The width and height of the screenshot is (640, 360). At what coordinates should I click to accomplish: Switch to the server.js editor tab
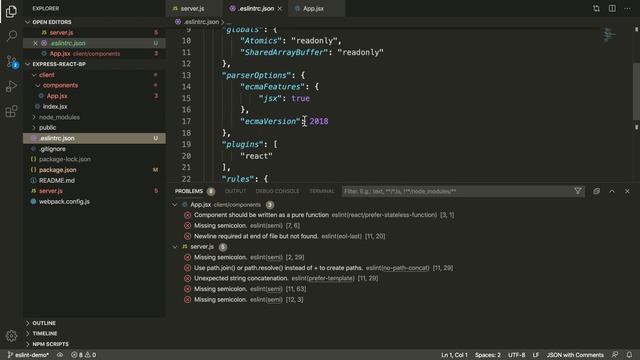(193, 9)
